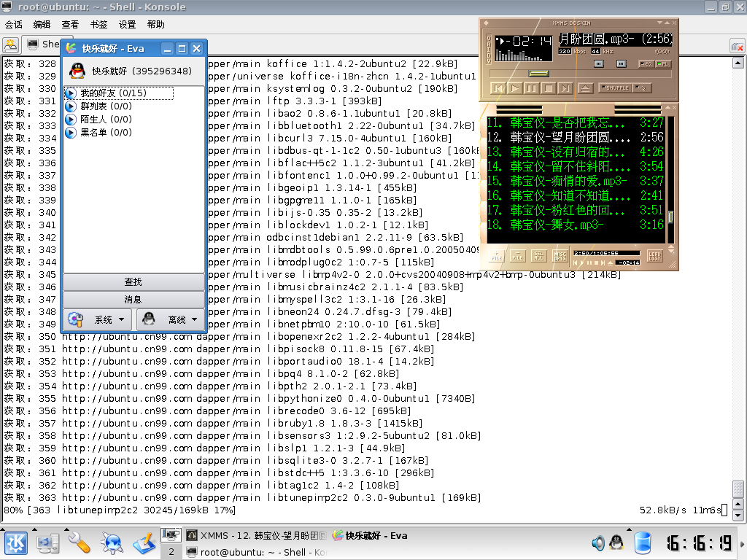Click the XMMS balance slider knob
Viewport: 747px width, 560px height.
coord(622,63)
